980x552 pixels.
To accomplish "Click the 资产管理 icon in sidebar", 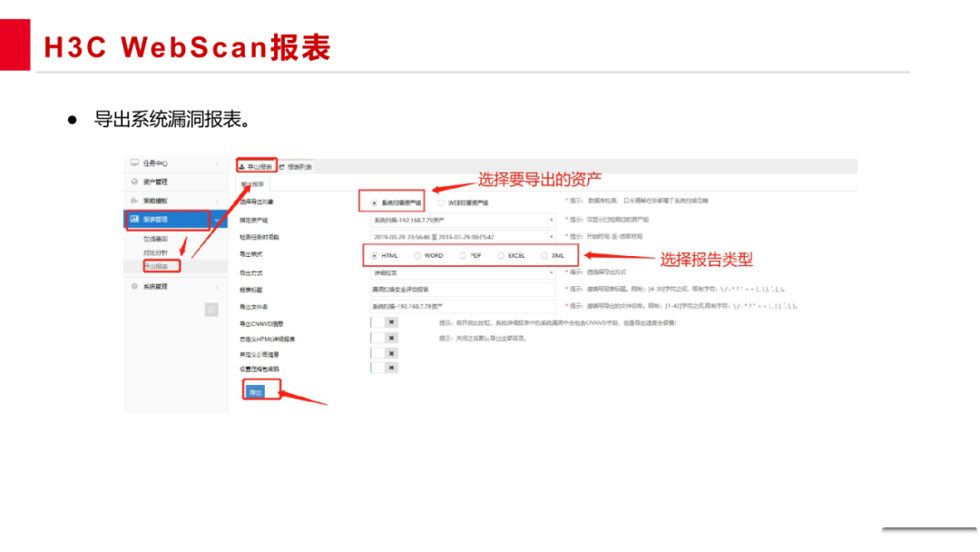I will click(x=134, y=182).
